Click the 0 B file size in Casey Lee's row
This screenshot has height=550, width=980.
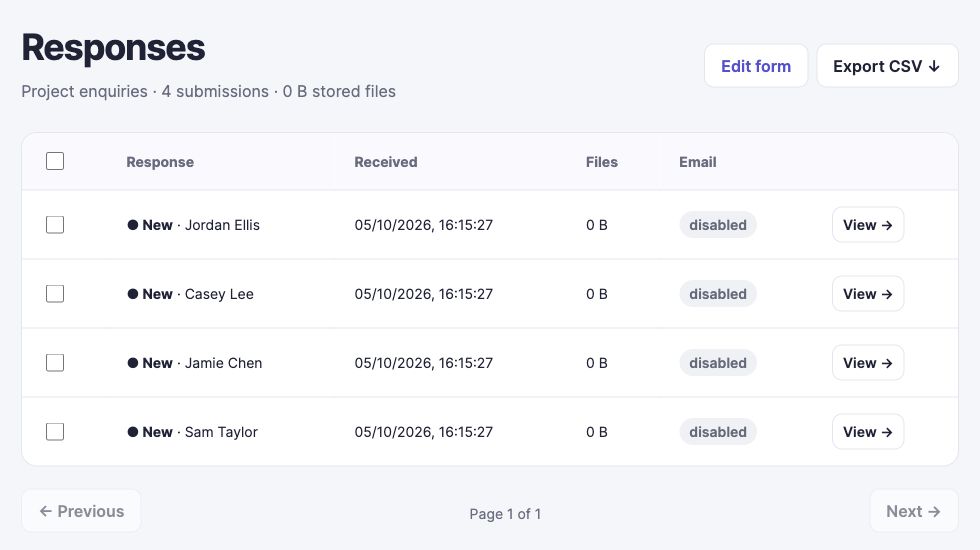coord(597,294)
